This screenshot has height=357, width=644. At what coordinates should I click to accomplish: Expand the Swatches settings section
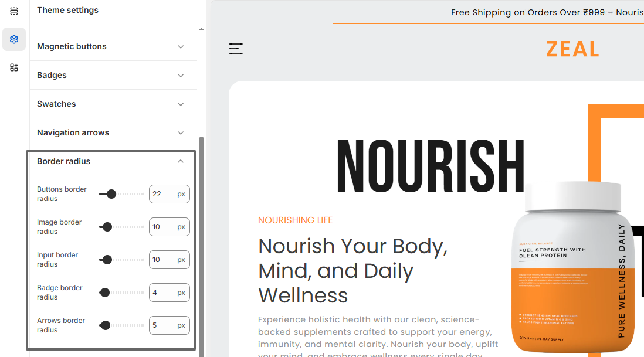tap(111, 104)
